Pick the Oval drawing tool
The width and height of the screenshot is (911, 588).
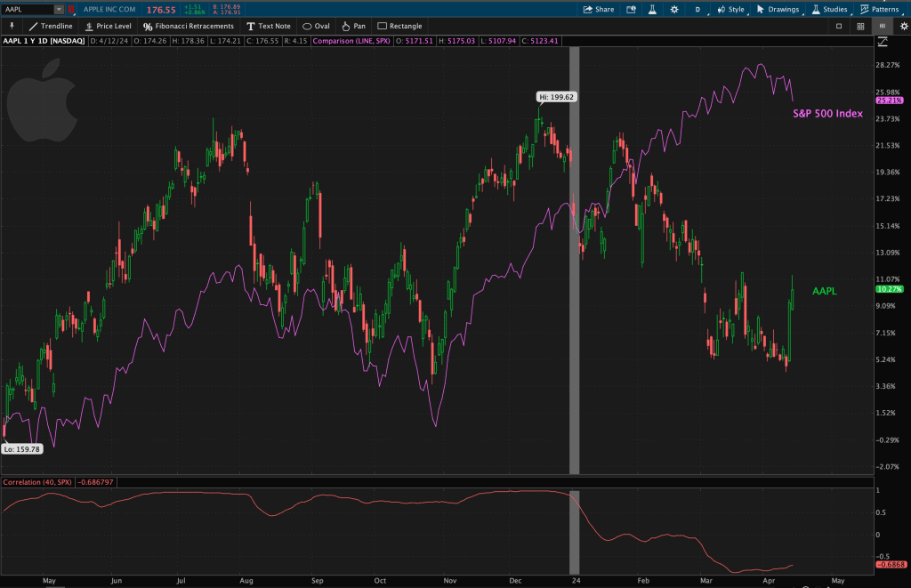click(316, 26)
